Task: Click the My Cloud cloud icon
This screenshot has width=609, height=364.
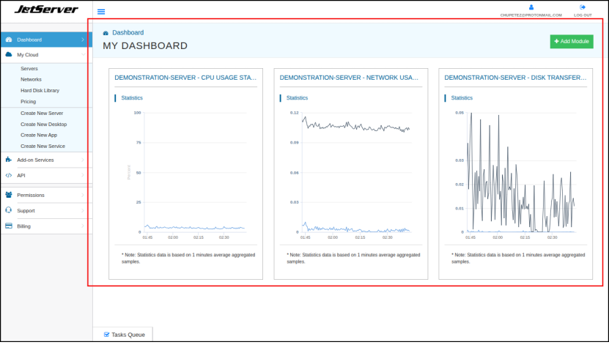Action: 9,54
